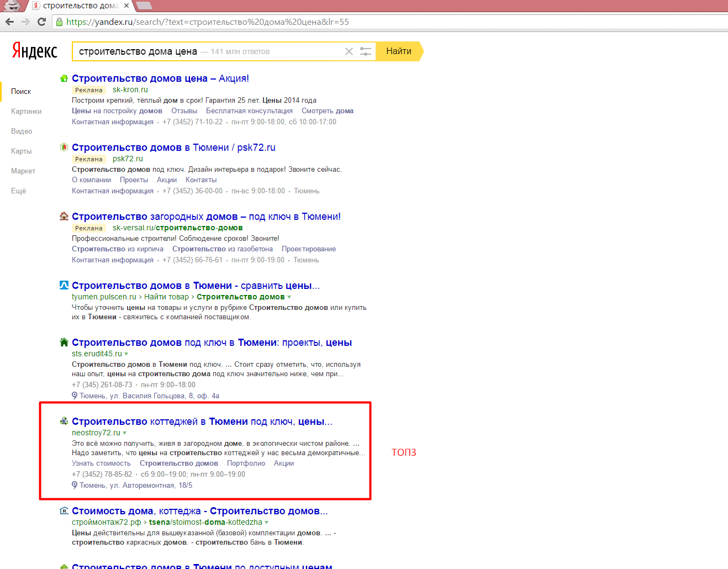Open 'Стоимость дома, коттеджа' result
728x569 pixels.
[200, 511]
